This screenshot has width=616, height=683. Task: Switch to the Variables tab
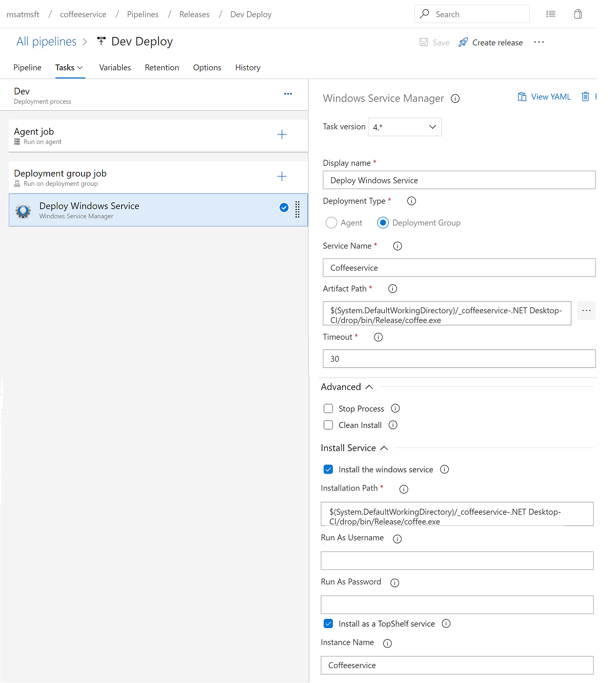(x=115, y=68)
